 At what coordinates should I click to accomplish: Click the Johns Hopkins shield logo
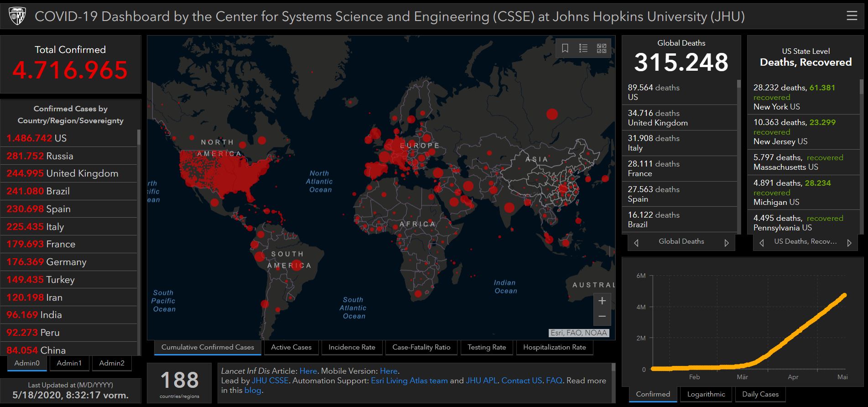17,16
